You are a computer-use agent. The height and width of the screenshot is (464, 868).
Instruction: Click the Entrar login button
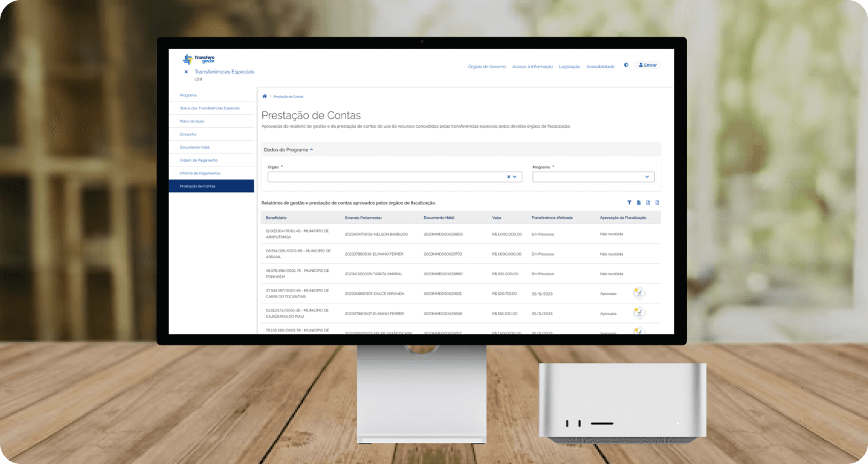pyautogui.click(x=648, y=66)
